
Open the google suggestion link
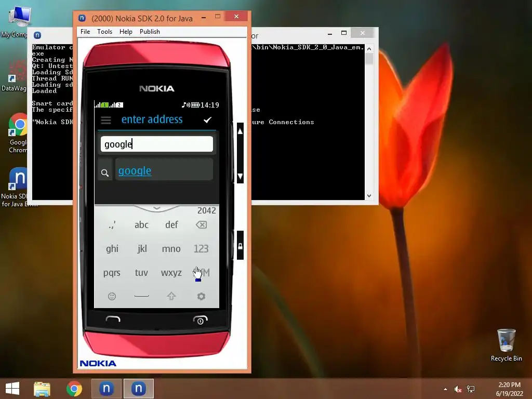pos(135,170)
